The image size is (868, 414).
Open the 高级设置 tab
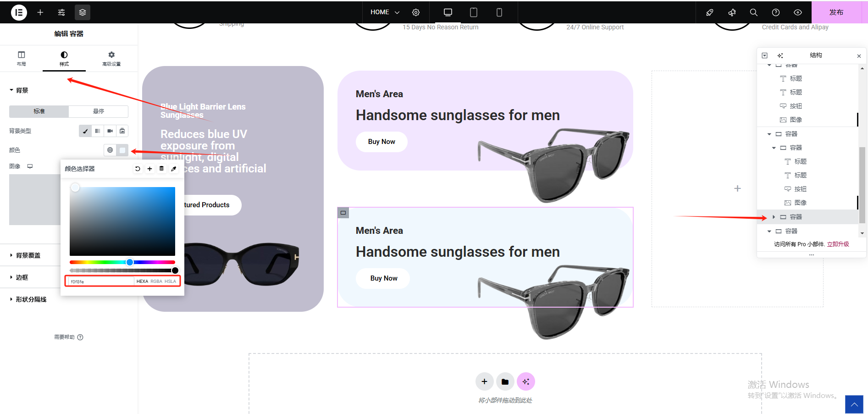[111, 58]
